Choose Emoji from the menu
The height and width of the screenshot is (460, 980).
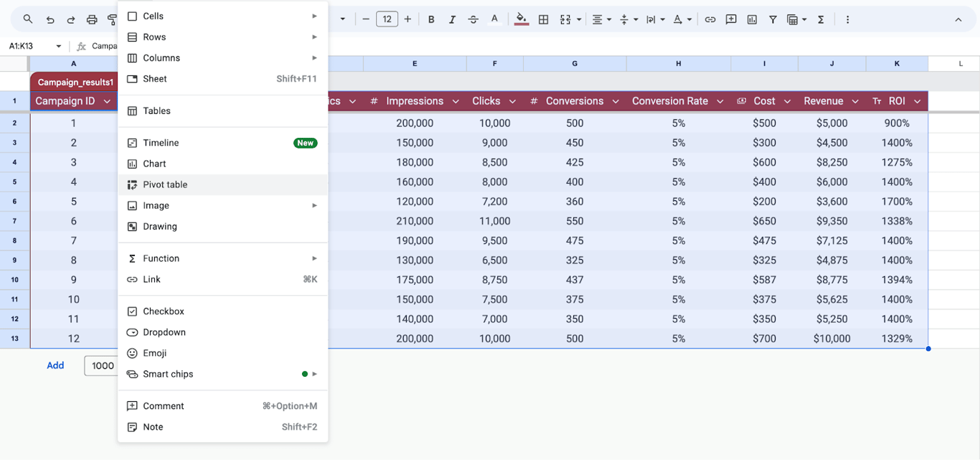click(x=222, y=353)
